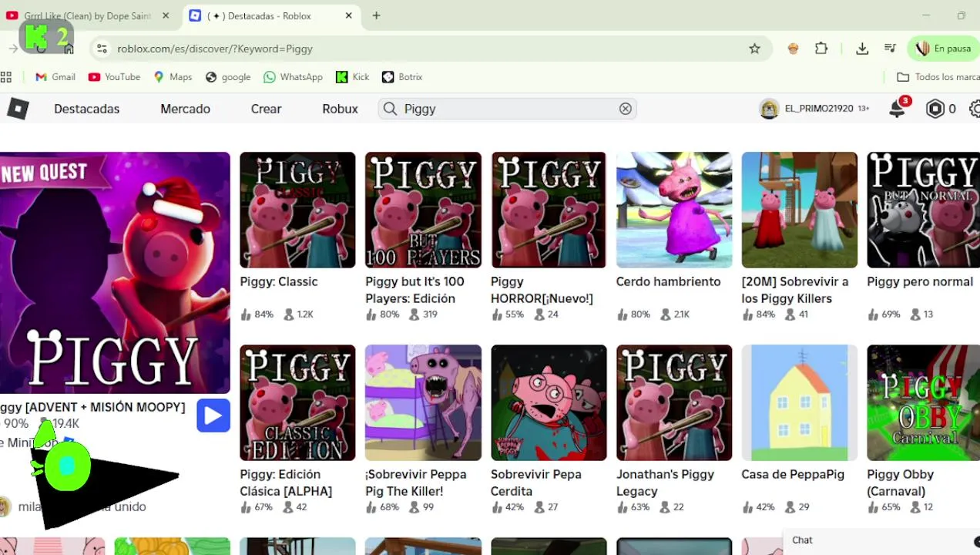Open the Piggy: Classic thumbnail

(x=297, y=210)
